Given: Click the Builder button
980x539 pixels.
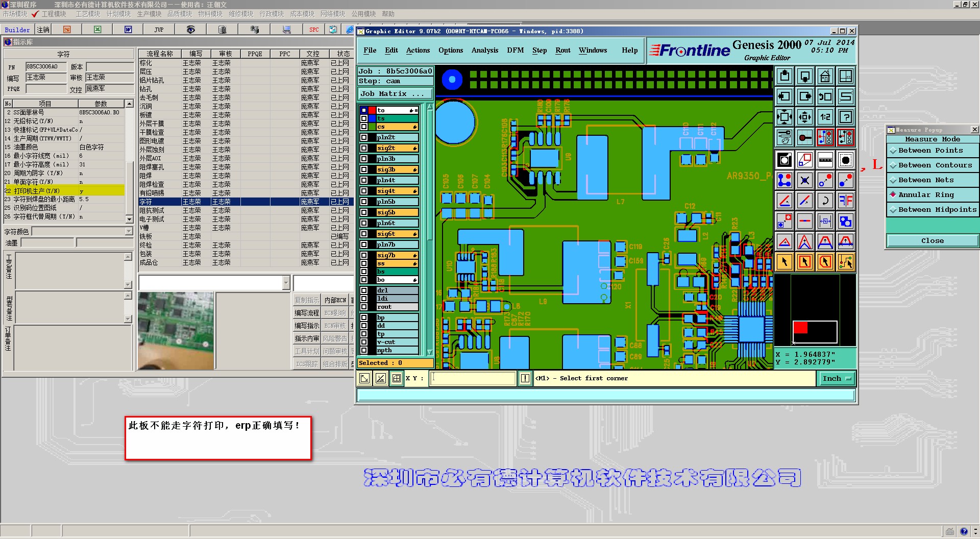Looking at the screenshot, I should point(17,30).
